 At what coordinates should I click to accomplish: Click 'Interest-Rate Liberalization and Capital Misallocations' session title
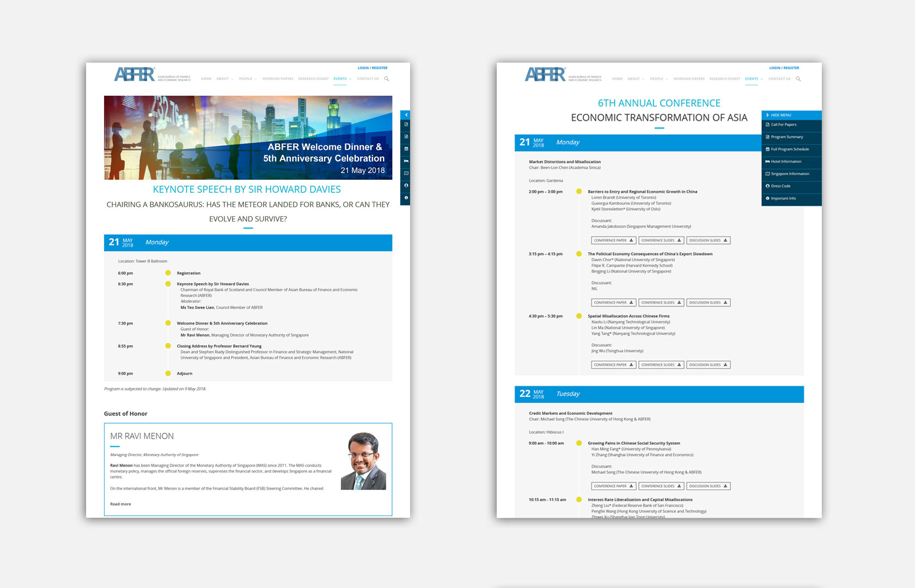[x=640, y=500]
